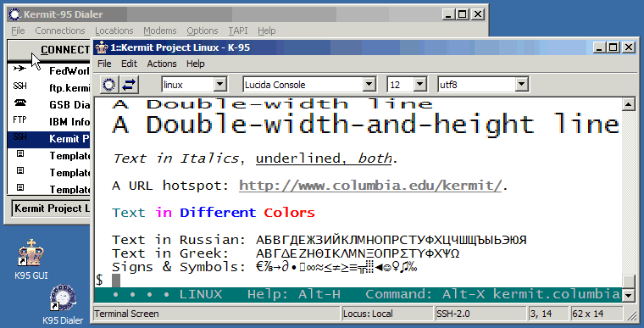644x328 pixels.
Task: Click the double-arrow toolbar button in K-95
Action: click(x=129, y=85)
